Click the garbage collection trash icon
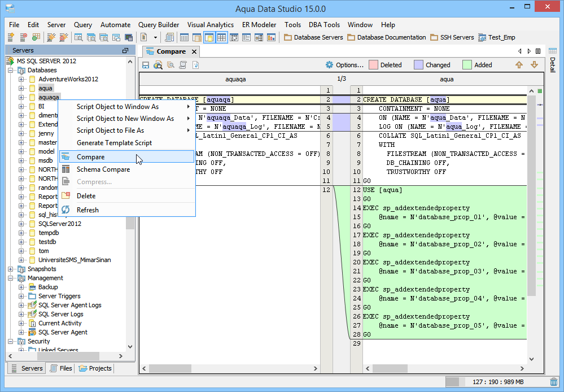Screen dimensions: 564x392 pos(553,382)
